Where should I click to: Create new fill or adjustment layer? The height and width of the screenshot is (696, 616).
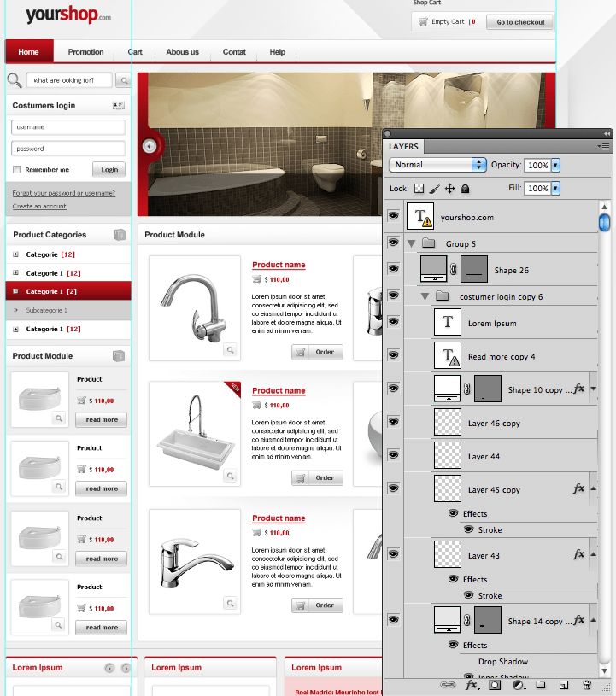point(518,685)
